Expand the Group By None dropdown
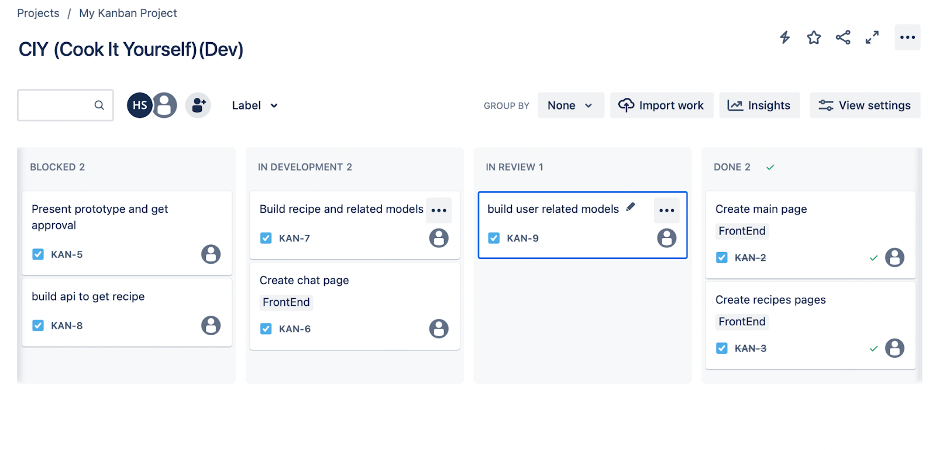This screenshot has height=450, width=936. [x=570, y=105]
